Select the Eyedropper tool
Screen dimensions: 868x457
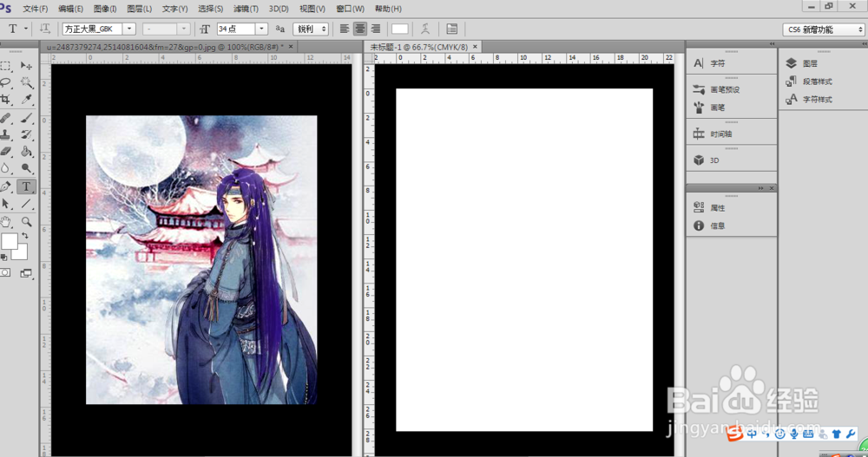[x=26, y=100]
